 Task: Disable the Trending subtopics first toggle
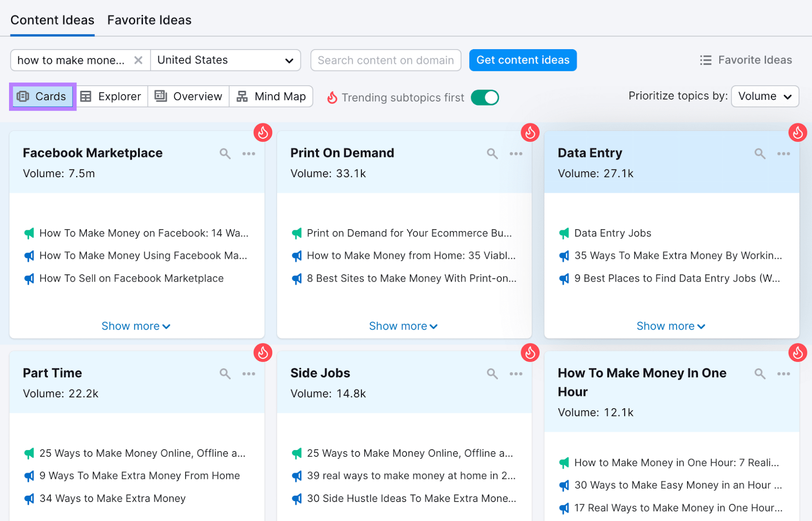point(484,97)
